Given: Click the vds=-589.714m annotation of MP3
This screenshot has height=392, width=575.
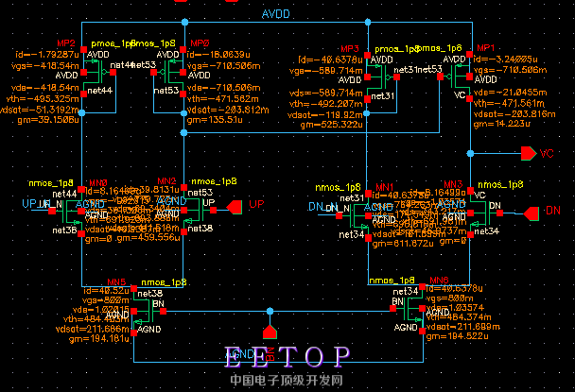Looking at the screenshot, I should coord(325,94).
